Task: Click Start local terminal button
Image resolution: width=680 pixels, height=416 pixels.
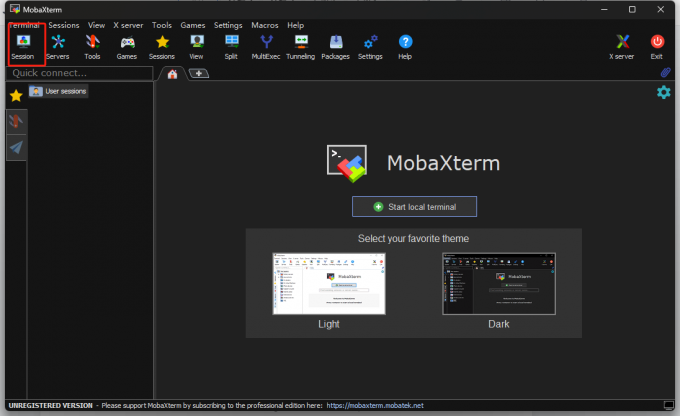Action: coord(414,206)
